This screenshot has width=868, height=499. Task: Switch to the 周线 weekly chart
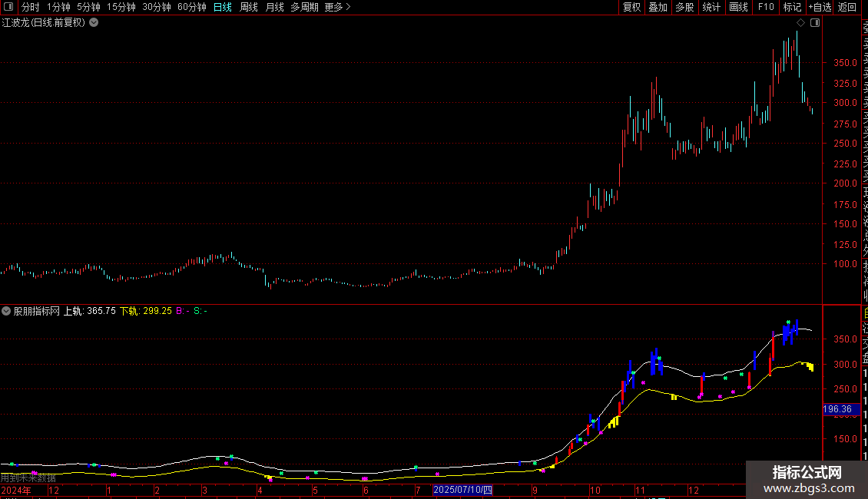pyautogui.click(x=249, y=7)
